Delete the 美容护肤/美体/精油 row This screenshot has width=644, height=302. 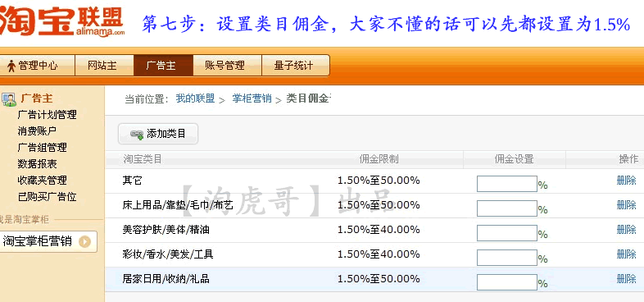[x=626, y=230]
